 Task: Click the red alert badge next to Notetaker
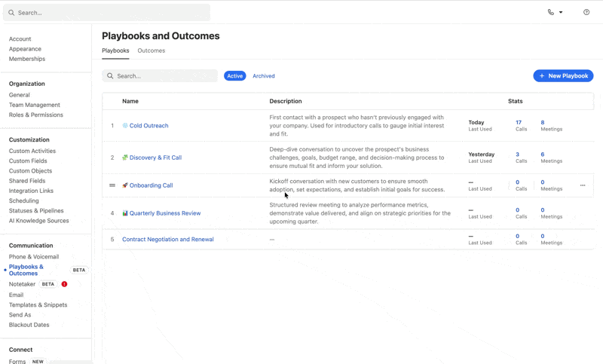pos(64,284)
